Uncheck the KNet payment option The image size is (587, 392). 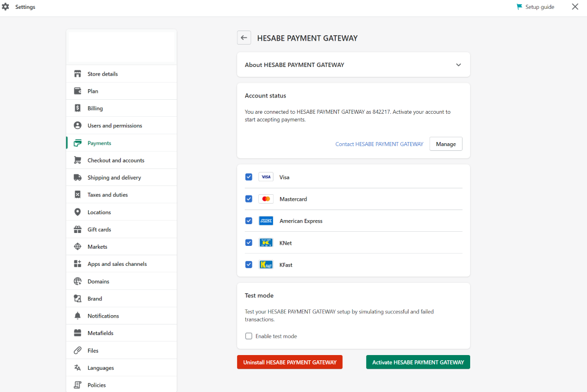[x=249, y=242]
